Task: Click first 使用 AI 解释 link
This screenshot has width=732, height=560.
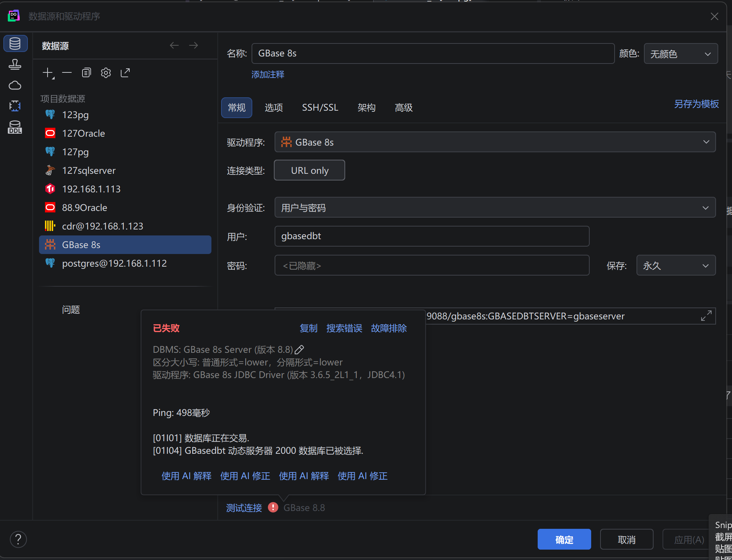Action: [187, 476]
